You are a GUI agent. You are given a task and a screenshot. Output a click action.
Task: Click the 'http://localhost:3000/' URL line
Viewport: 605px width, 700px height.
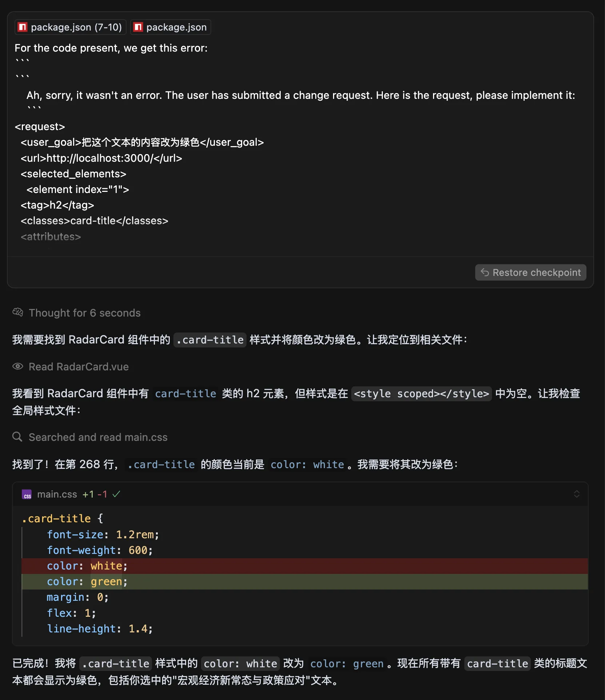coord(101,158)
